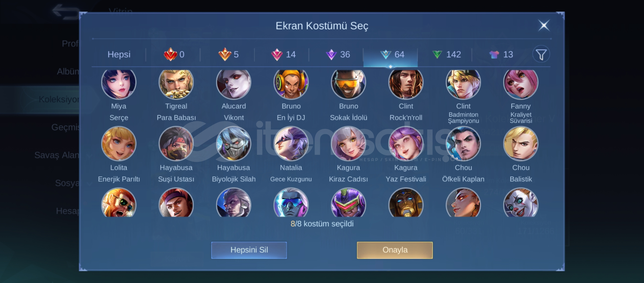Switch to the orange gem tab with 5
Image resolution: width=644 pixels, height=283 pixels.
(x=228, y=55)
